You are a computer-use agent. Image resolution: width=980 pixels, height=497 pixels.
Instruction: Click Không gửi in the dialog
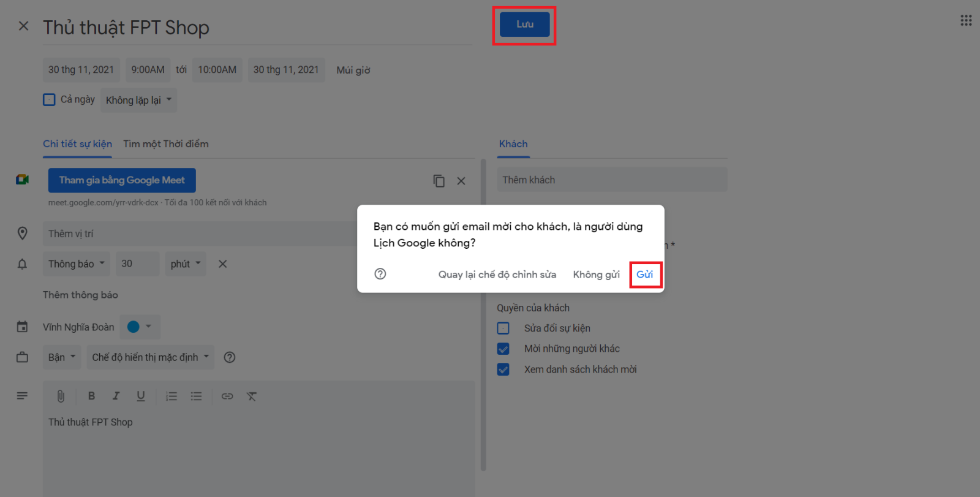597,275
